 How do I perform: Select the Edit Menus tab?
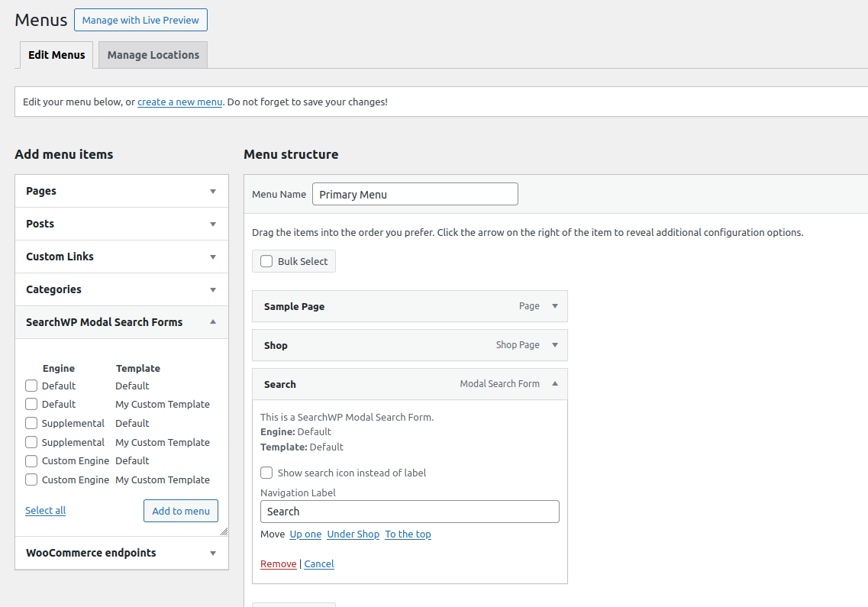56,55
